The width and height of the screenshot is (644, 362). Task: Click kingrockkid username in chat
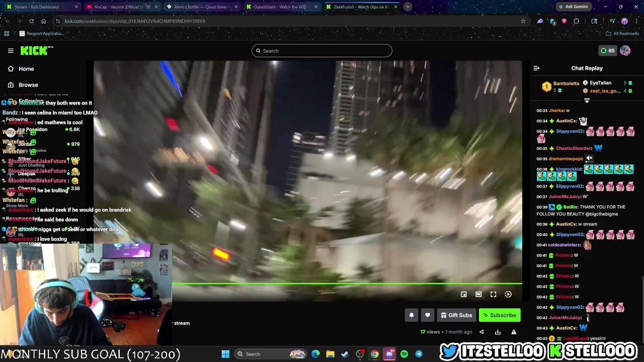tap(569, 169)
